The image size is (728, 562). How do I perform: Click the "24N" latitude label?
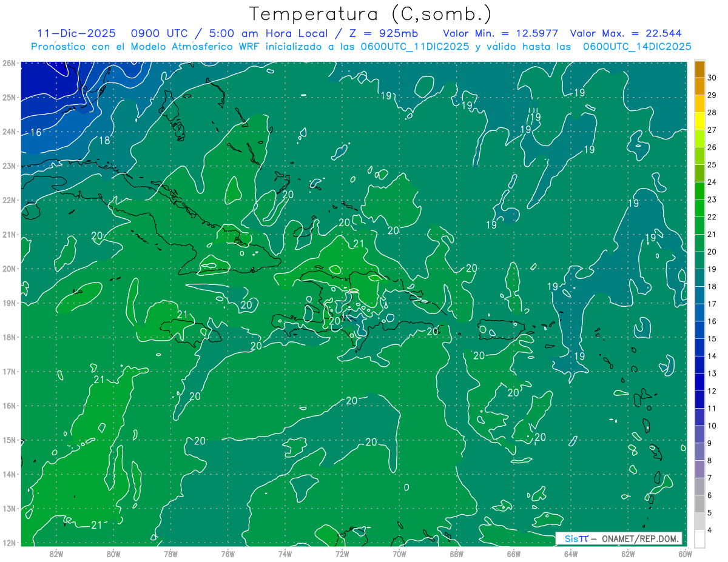[9, 132]
